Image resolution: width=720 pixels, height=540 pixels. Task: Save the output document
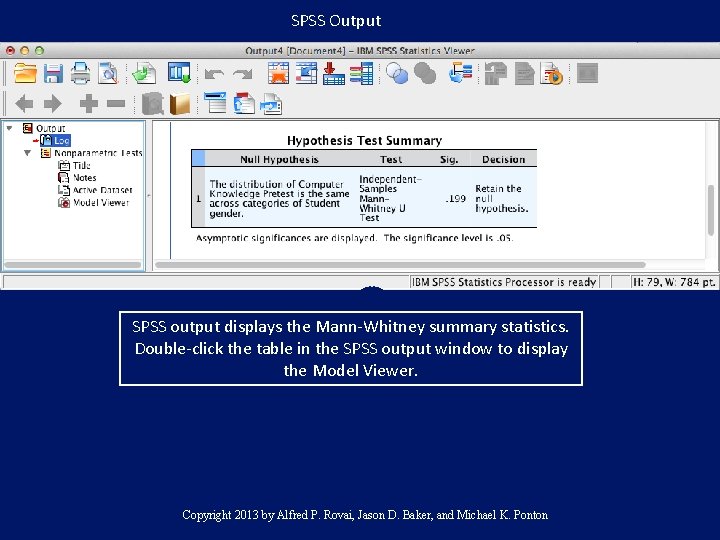click(53, 73)
